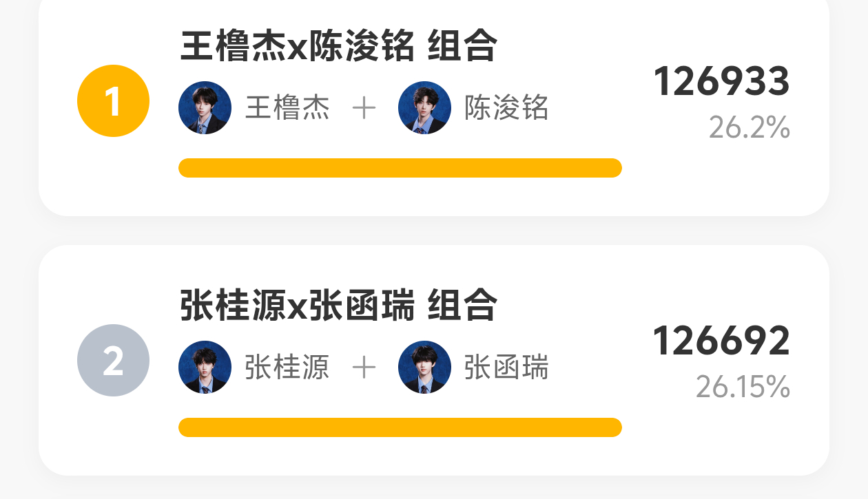Open the 王橹杰x陈浚铭 组合 title
868x499 pixels.
tap(338, 46)
